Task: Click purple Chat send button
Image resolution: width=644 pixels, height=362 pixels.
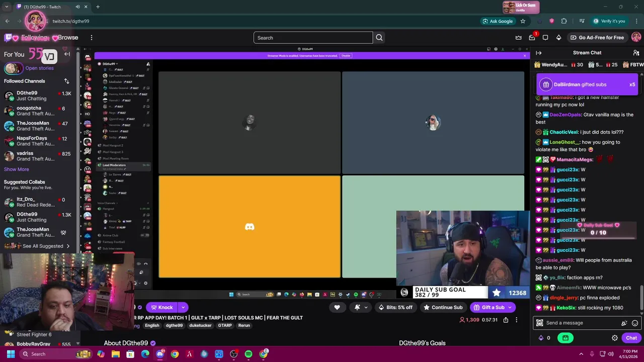Action: 631,338
